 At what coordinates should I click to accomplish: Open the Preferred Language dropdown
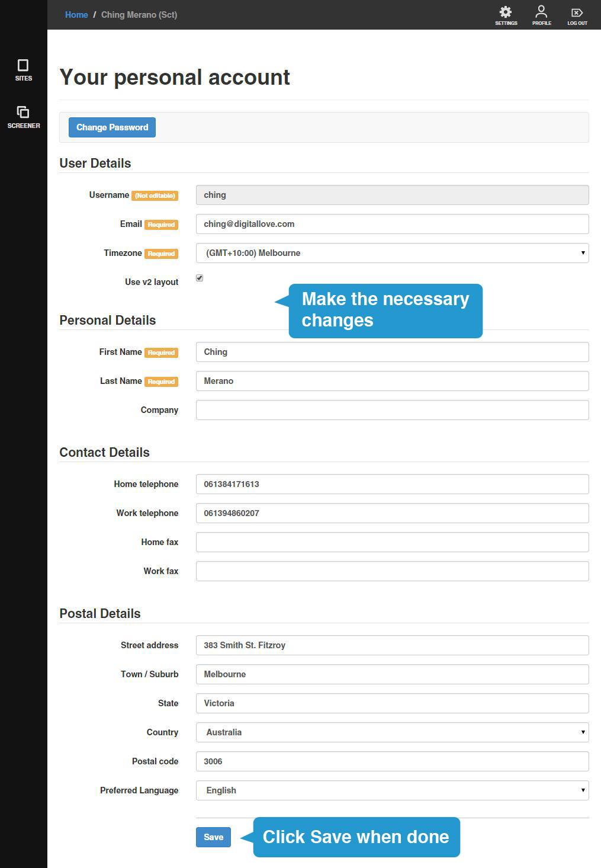(392, 790)
